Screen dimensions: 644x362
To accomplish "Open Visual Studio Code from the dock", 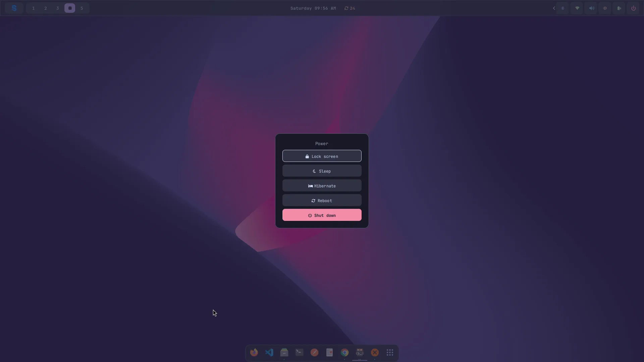I will coord(269,352).
